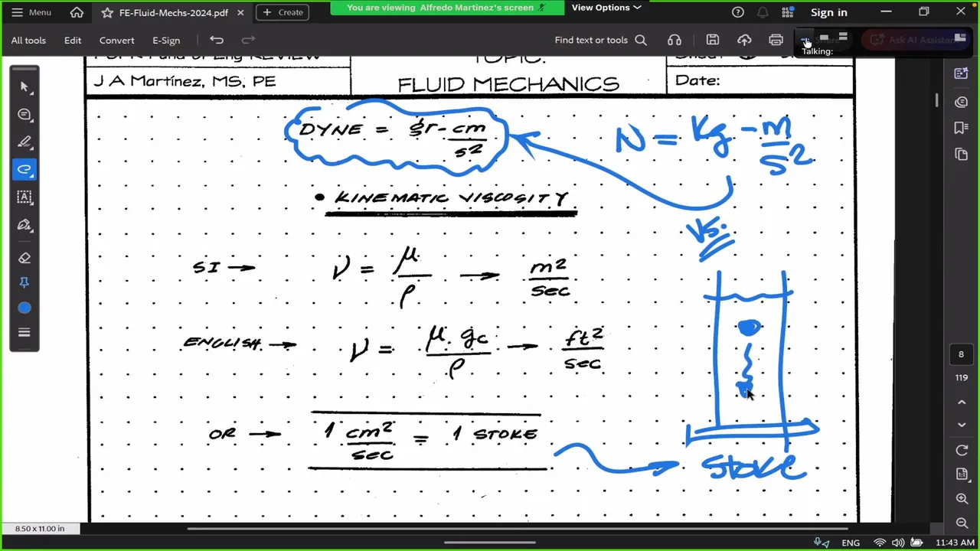Open the Edit menu item
Image resolution: width=980 pixels, height=551 pixels.
point(73,40)
